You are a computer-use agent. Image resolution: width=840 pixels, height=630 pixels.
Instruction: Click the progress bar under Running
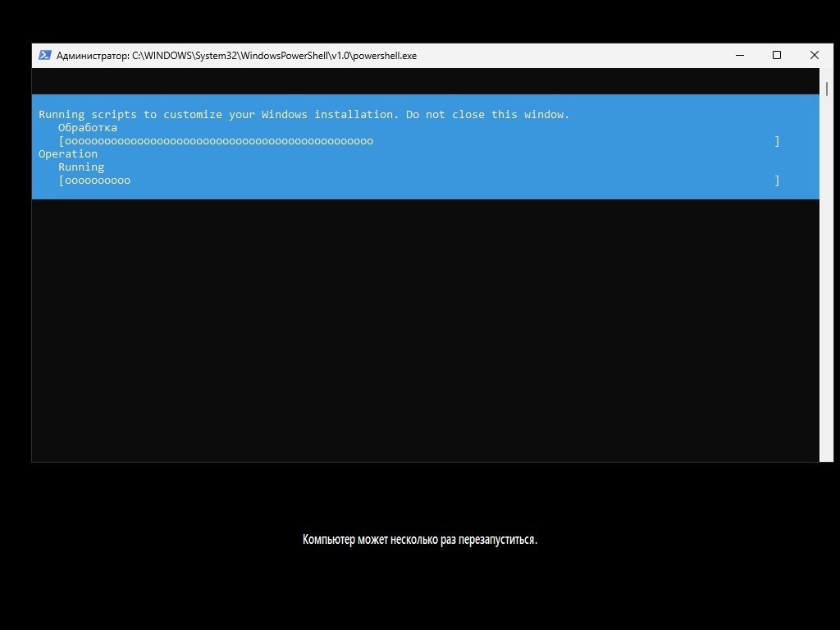click(x=419, y=180)
